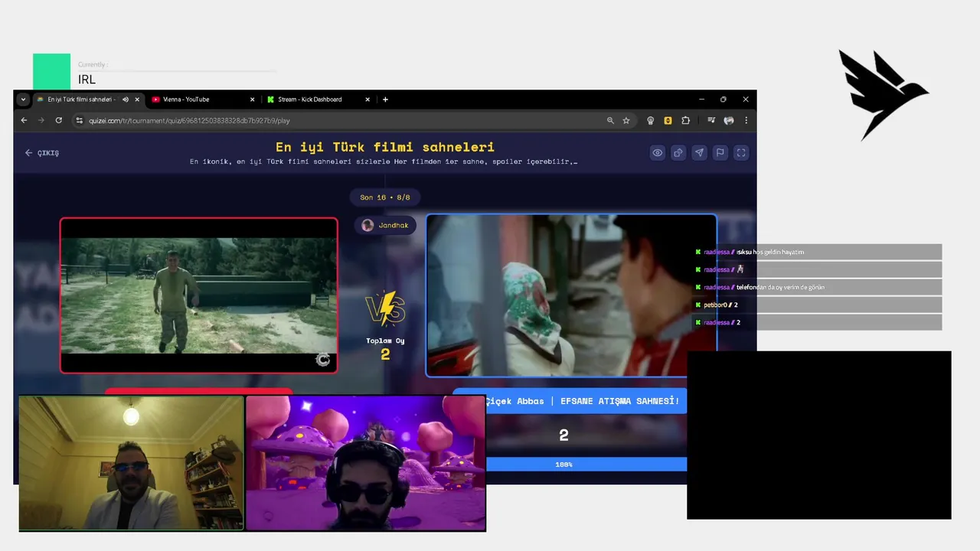This screenshot has height=551, width=980.
Task: Open the tab search dropdown arrow
Action: pyautogui.click(x=23, y=99)
